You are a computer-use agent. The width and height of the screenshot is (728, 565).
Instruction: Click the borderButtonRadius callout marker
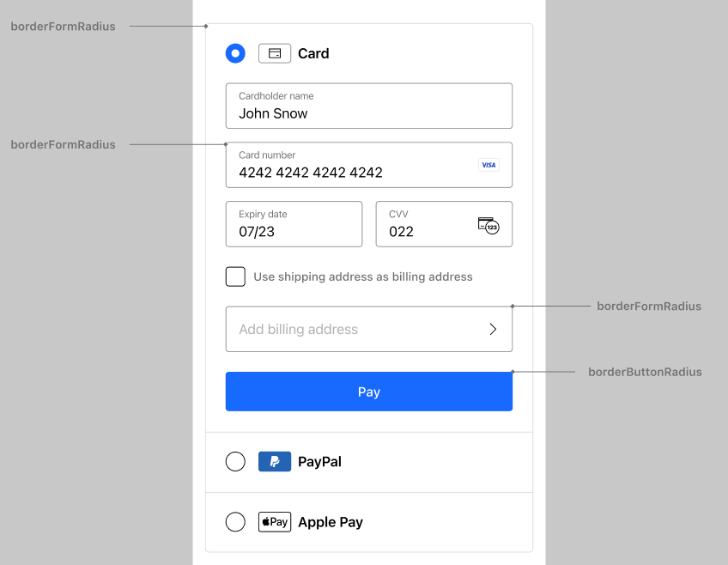513,372
